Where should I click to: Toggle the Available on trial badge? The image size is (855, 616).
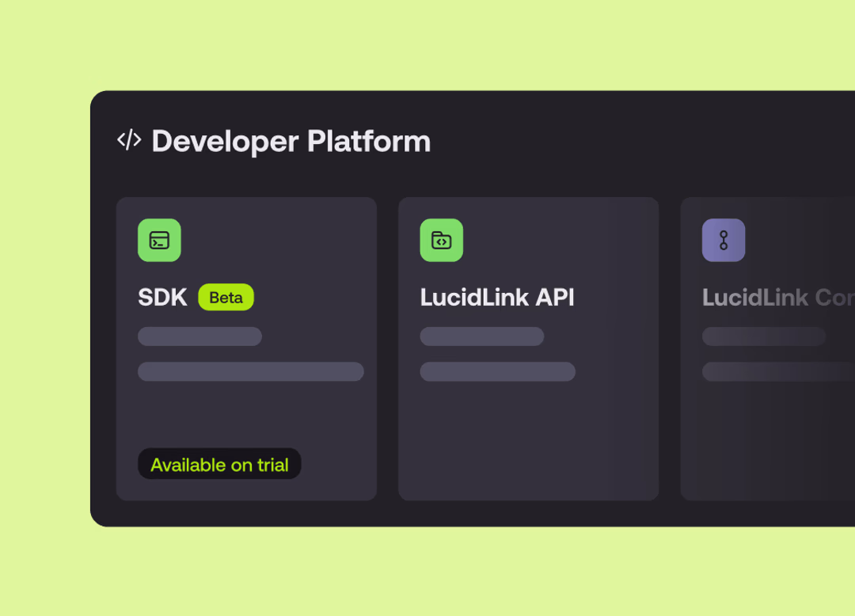coord(219,464)
